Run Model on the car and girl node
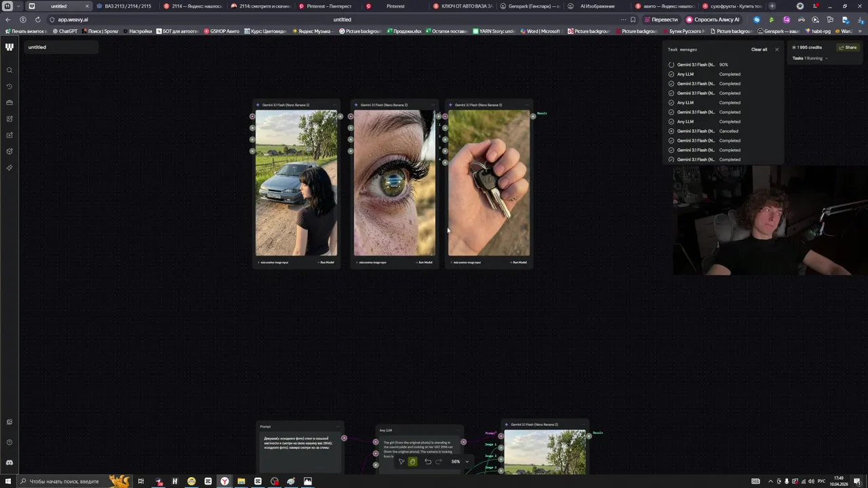 coord(327,262)
